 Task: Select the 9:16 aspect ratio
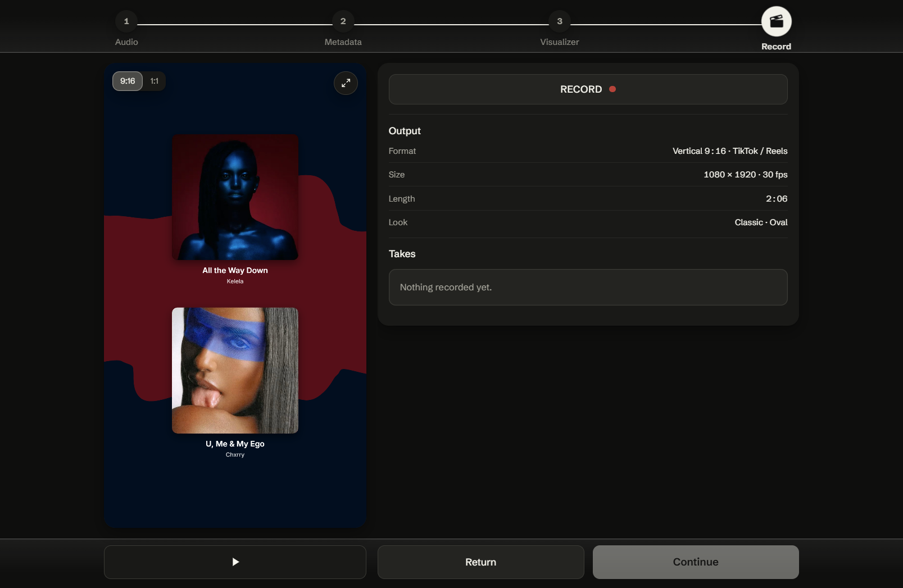(128, 81)
